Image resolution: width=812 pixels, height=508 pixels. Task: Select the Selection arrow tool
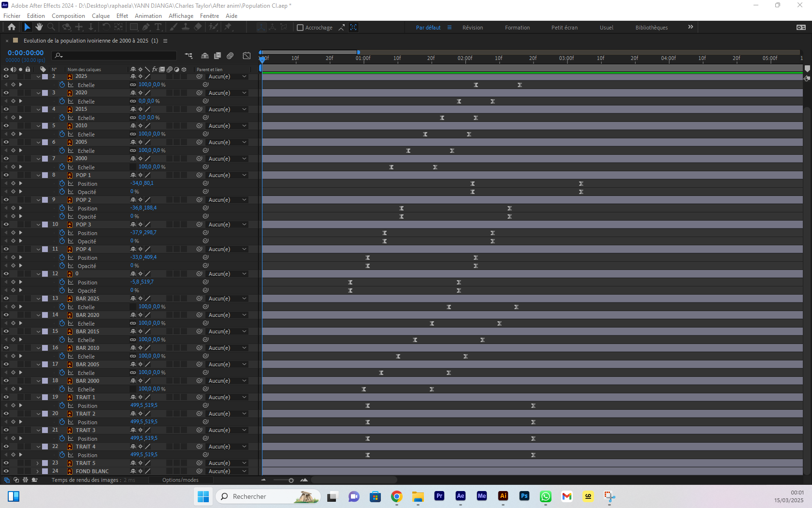point(27,27)
